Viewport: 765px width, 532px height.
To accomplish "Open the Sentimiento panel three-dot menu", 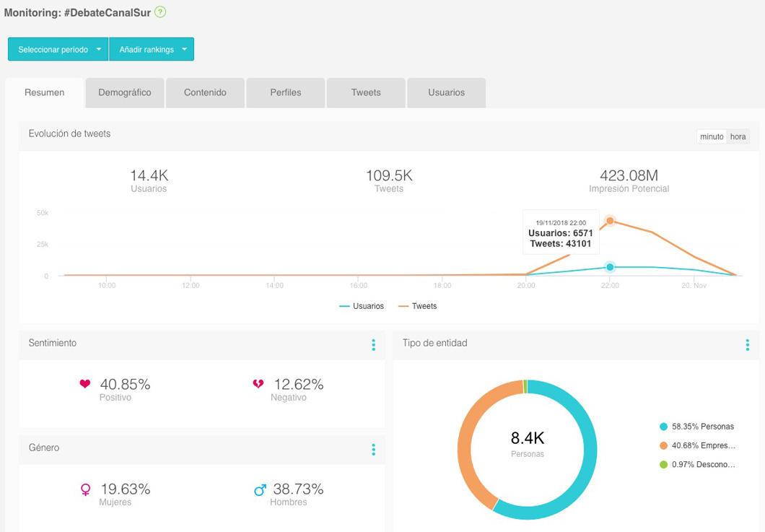I will [373, 345].
